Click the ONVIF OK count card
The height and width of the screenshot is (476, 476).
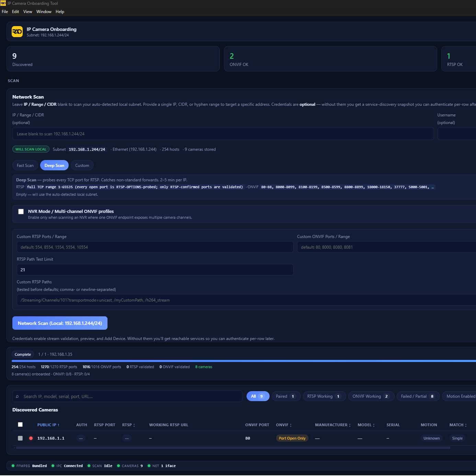pos(330,59)
